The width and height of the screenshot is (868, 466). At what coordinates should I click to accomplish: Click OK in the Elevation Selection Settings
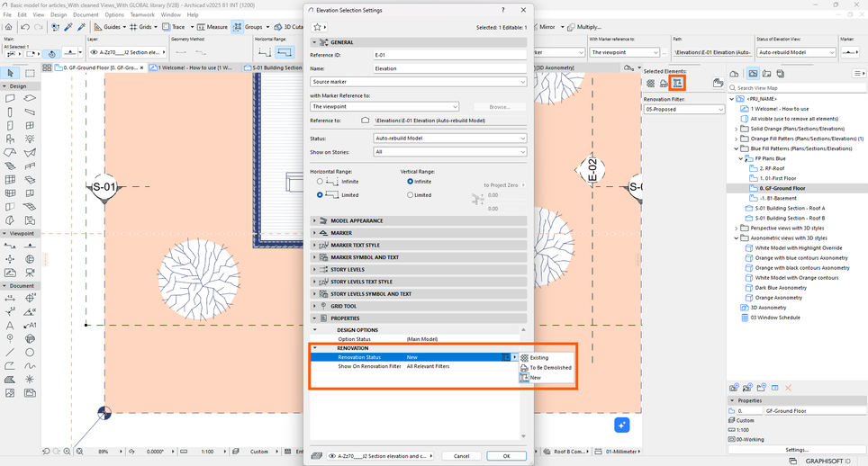(506, 456)
